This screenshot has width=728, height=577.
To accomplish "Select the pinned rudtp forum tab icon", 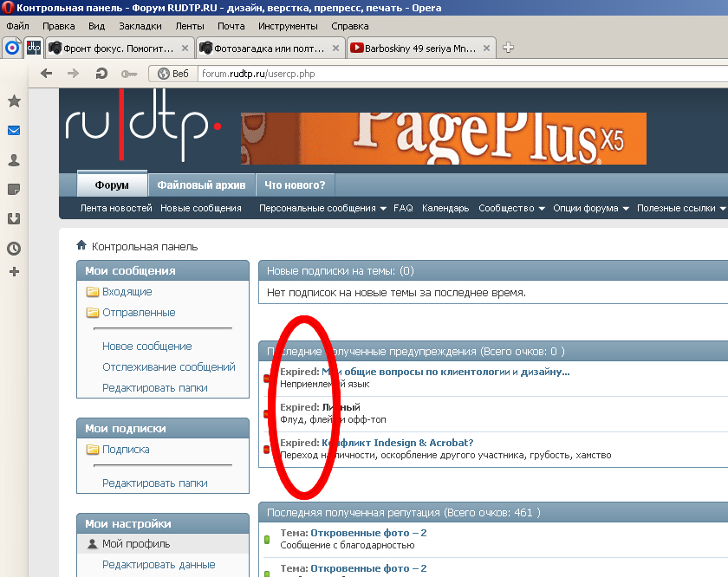I will 34,48.
